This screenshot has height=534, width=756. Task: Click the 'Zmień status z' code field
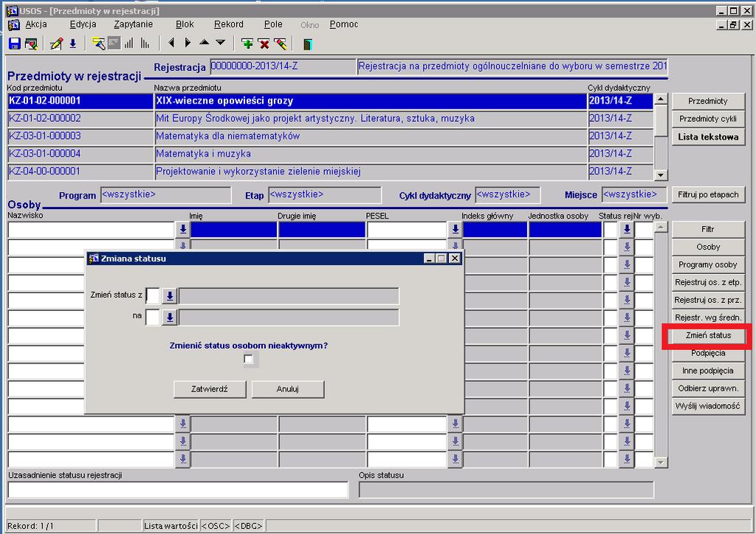tap(153, 295)
